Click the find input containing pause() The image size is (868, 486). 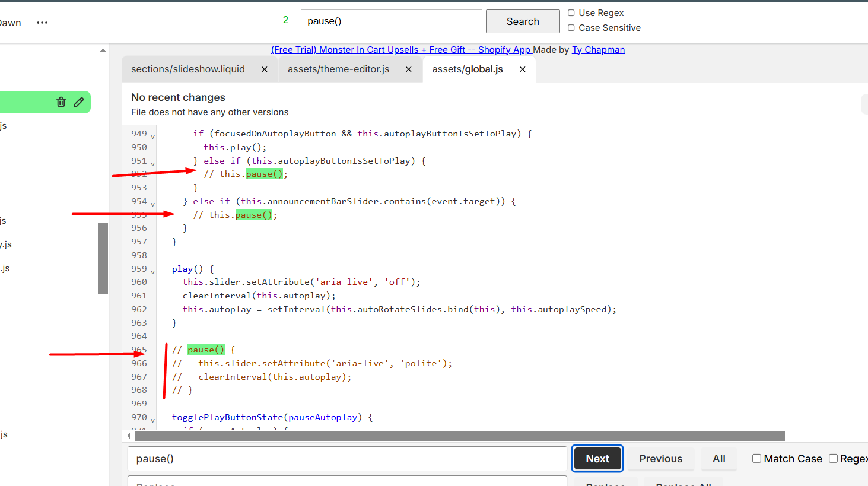tap(347, 459)
